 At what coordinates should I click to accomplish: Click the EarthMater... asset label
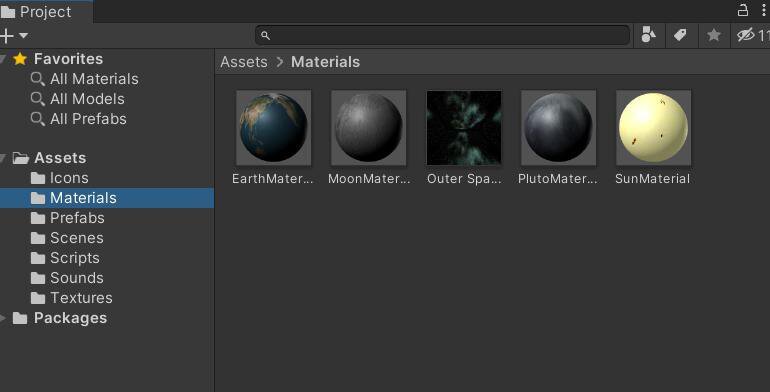(x=273, y=179)
